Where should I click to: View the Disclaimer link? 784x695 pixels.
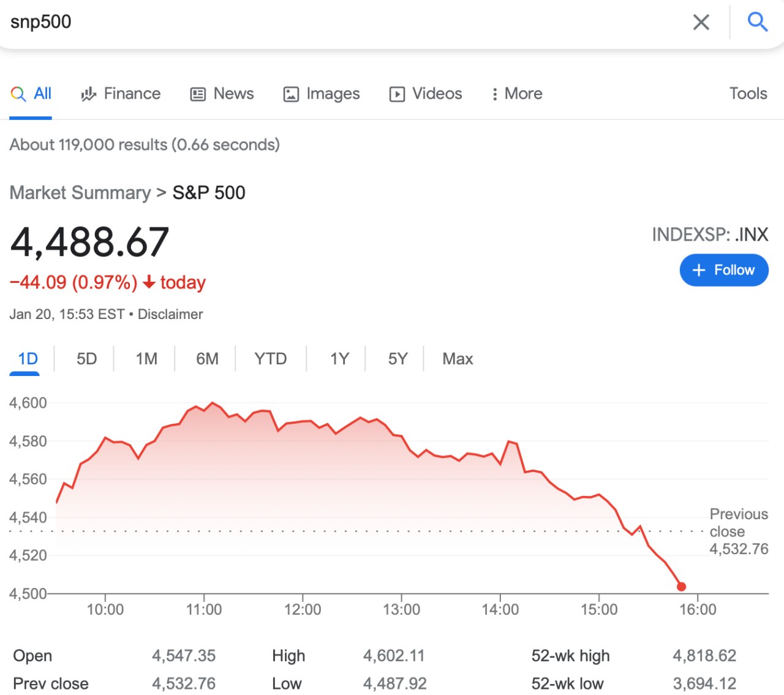170,314
